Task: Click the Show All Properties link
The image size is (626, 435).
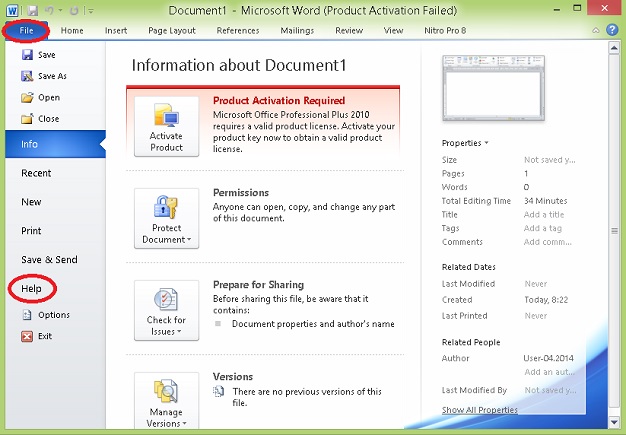Action: pyautogui.click(x=480, y=410)
